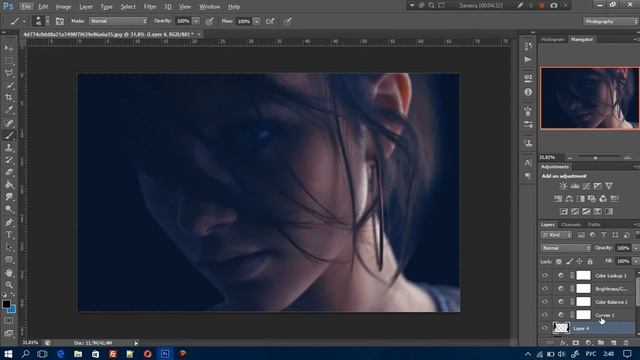Toggle lock transparent pixels
The image size is (640, 360).
point(559,261)
